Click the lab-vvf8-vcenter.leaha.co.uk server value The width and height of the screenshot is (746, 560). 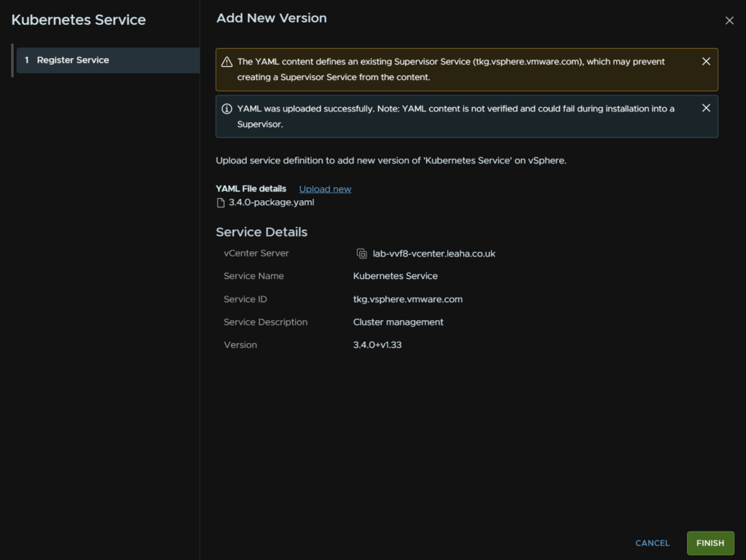(x=434, y=254)
